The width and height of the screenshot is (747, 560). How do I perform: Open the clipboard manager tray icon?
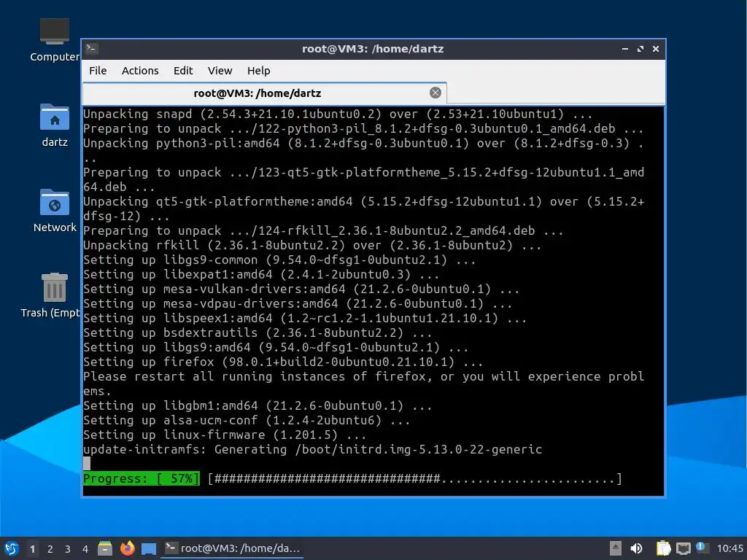tap(663, 548)
